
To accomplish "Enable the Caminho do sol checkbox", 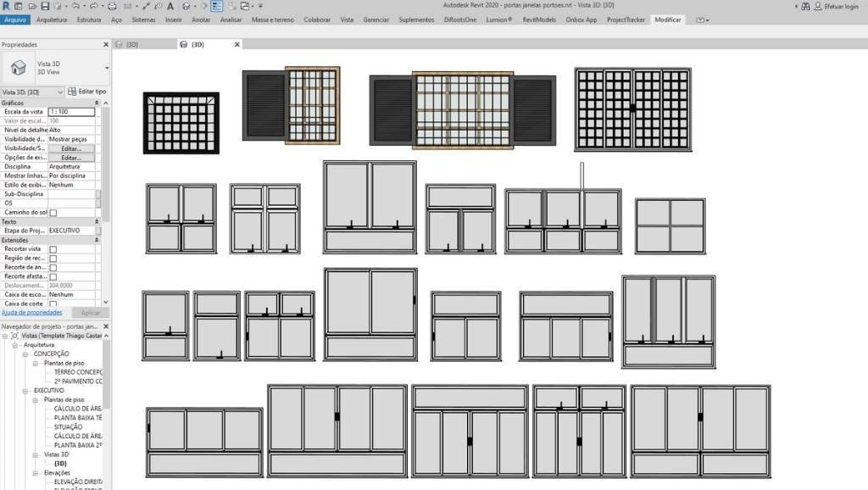I will [x=53, y=213].
